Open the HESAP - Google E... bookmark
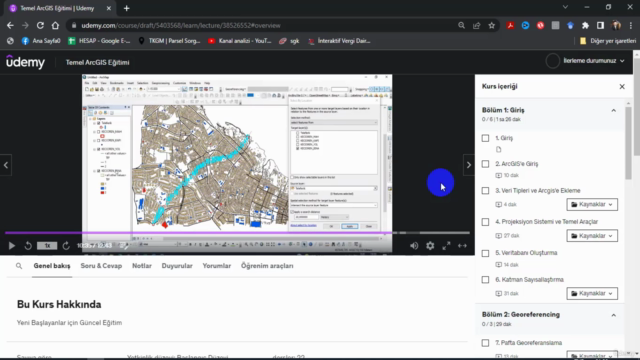Screen dimensions: 640x360 pos(99,41)
